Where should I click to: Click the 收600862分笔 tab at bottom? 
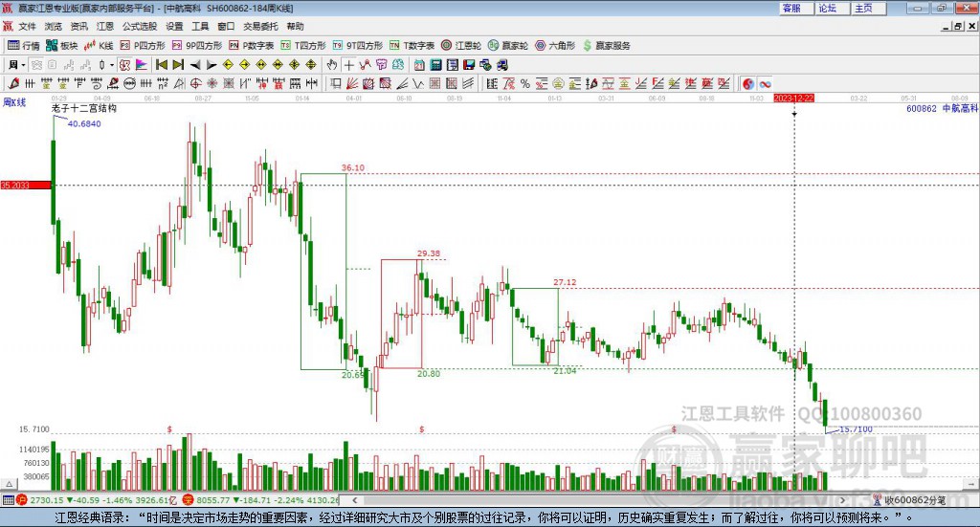click(910, 500)
